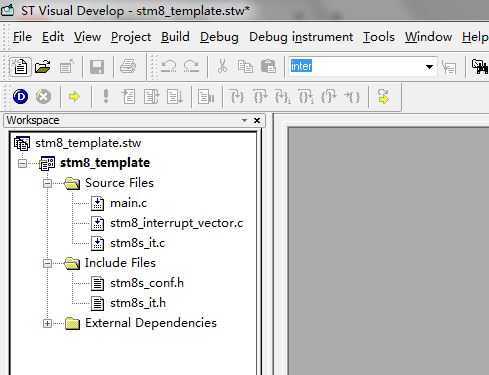Click the Redo arrow icon
This screenshot has height=375, width=489.
191,66
